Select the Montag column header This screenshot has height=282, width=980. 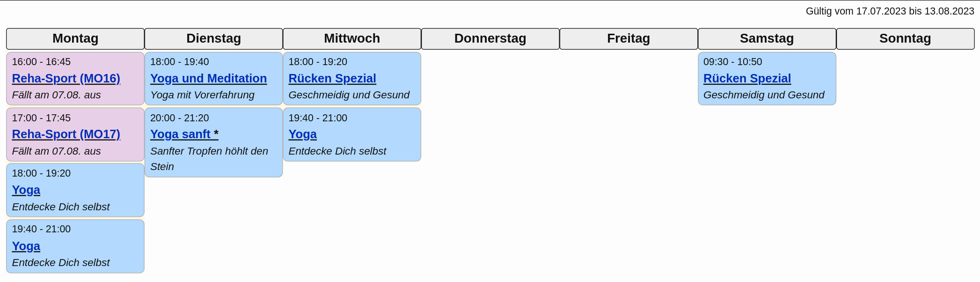[x=75, y=38]
